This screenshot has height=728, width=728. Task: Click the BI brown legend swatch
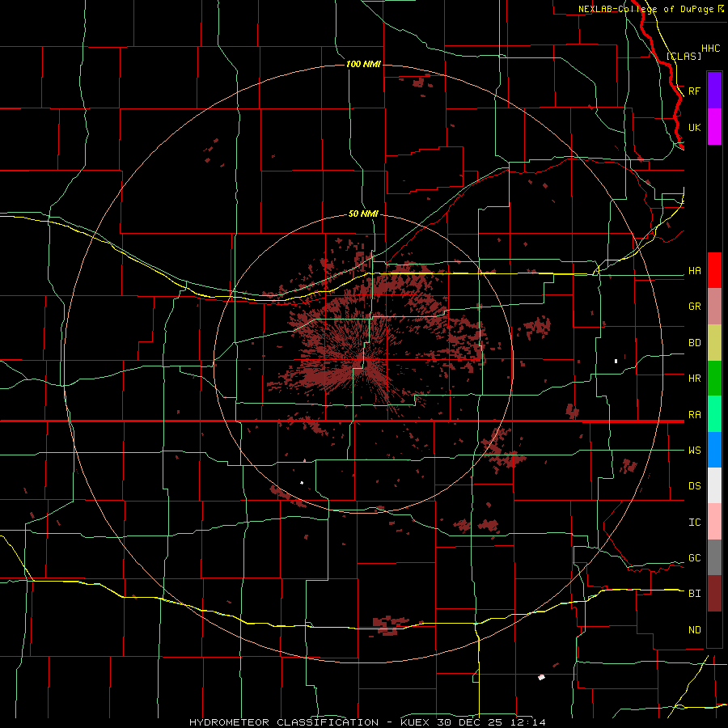[x=714, y=594]
